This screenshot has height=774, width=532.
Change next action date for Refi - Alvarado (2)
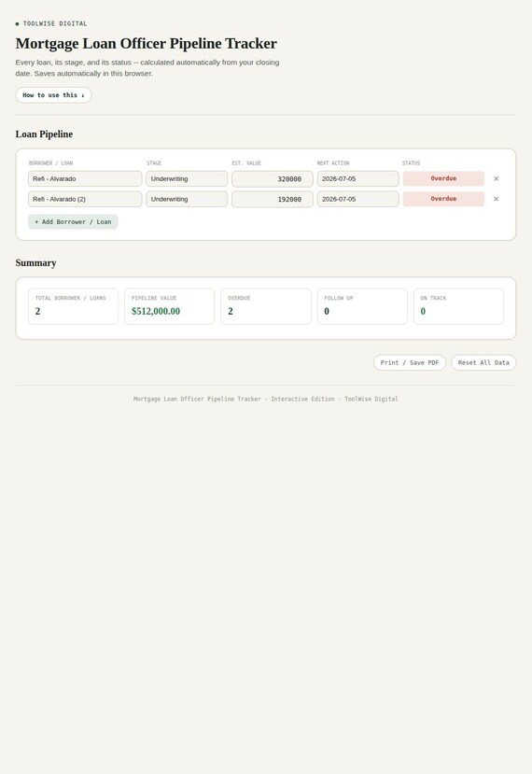[x=357, y=199]
